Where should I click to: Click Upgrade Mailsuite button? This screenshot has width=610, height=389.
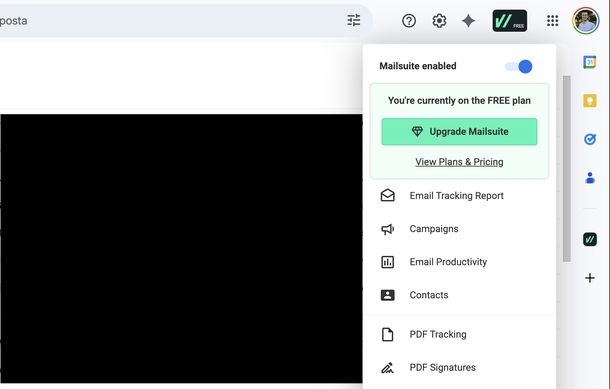coord(459,132)
